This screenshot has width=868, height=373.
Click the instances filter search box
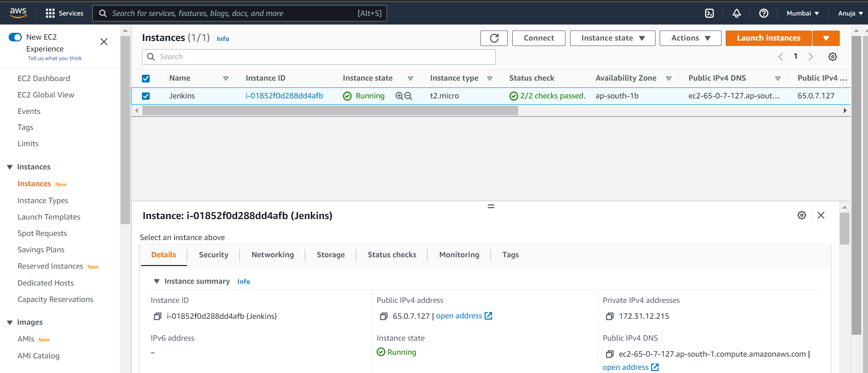click(319, 57)
